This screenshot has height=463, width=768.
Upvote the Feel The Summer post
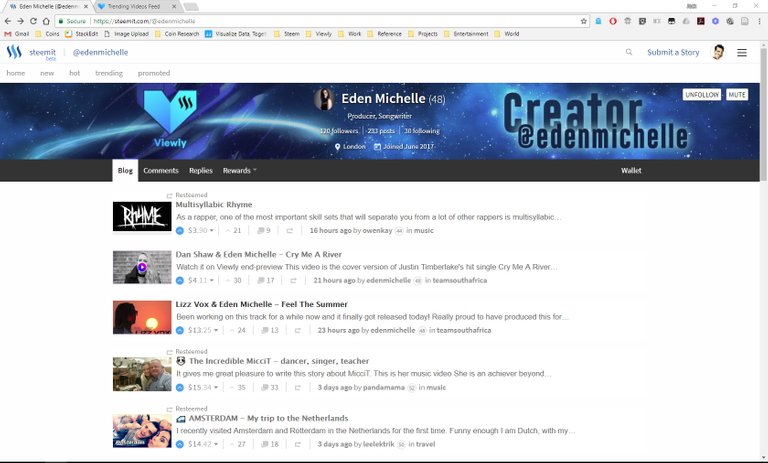pyautogui.click(x=180, y=330)
